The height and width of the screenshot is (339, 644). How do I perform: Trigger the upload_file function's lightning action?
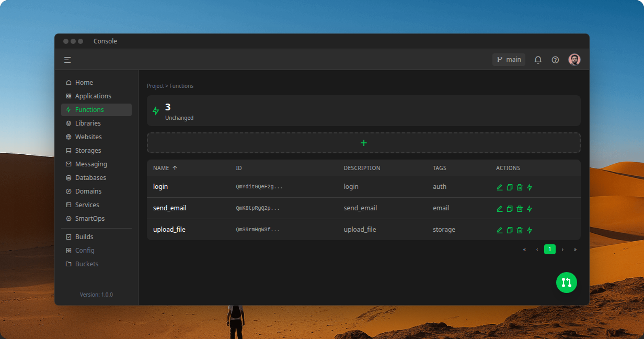click(530, 230)
